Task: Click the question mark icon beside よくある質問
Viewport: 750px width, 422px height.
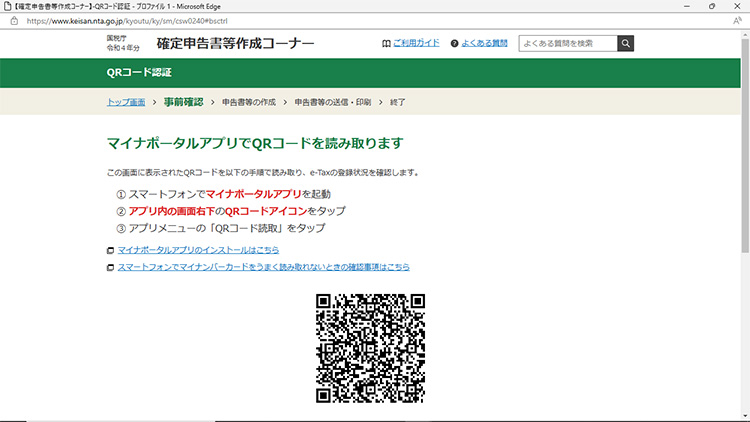Action: [x=455, y=44]
